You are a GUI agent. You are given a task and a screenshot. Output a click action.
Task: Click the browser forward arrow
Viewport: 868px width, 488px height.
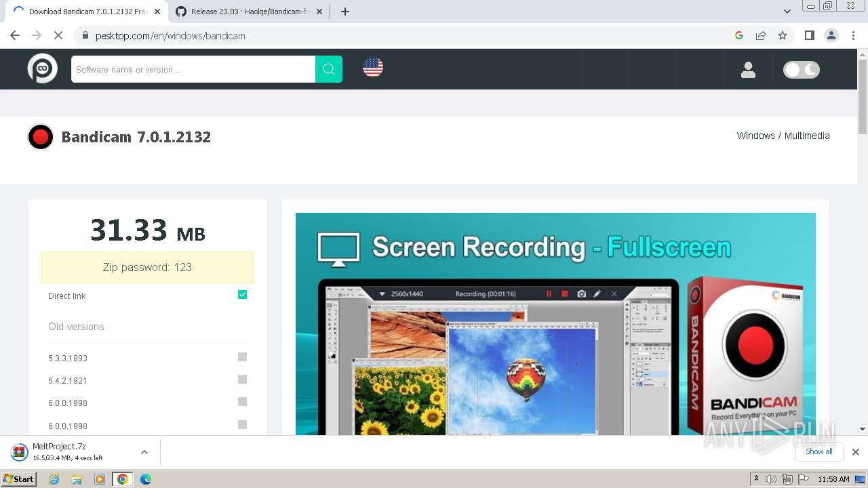coord(37,36)
